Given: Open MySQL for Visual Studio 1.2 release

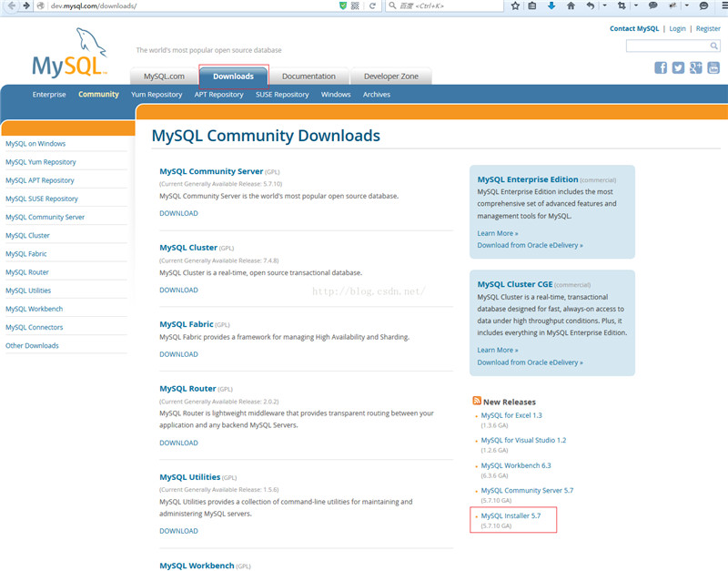Looking at the screenshot, I should [x=524, y=440].
